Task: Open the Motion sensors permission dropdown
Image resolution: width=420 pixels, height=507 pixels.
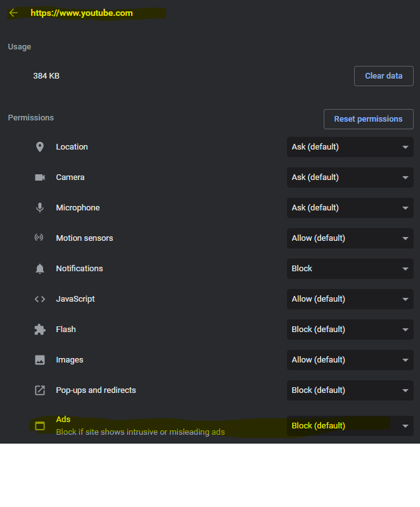Action: click(350, 238)
